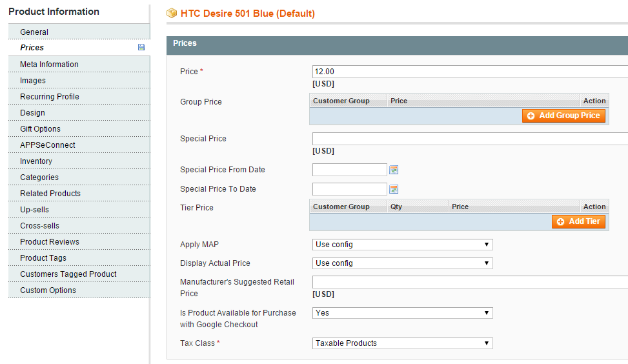
Task: Go to the Meta Information tab
Action: [79, 64]
